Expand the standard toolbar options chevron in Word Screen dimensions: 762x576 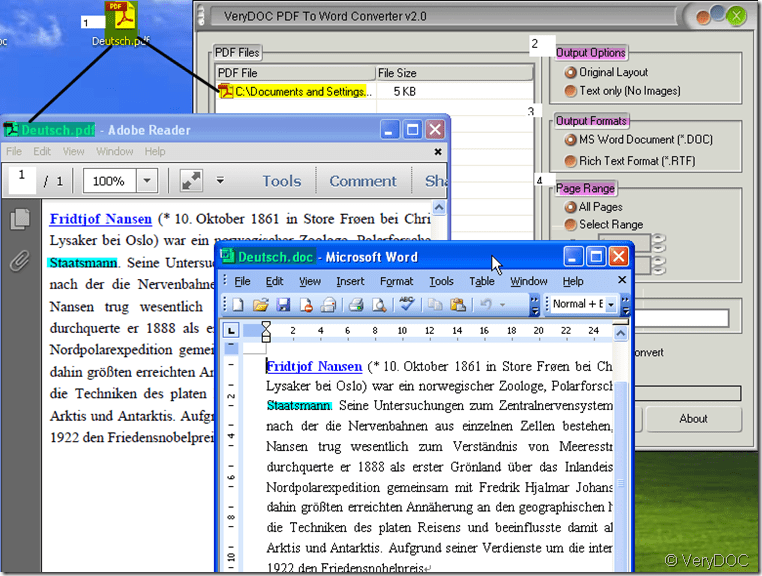534,305
